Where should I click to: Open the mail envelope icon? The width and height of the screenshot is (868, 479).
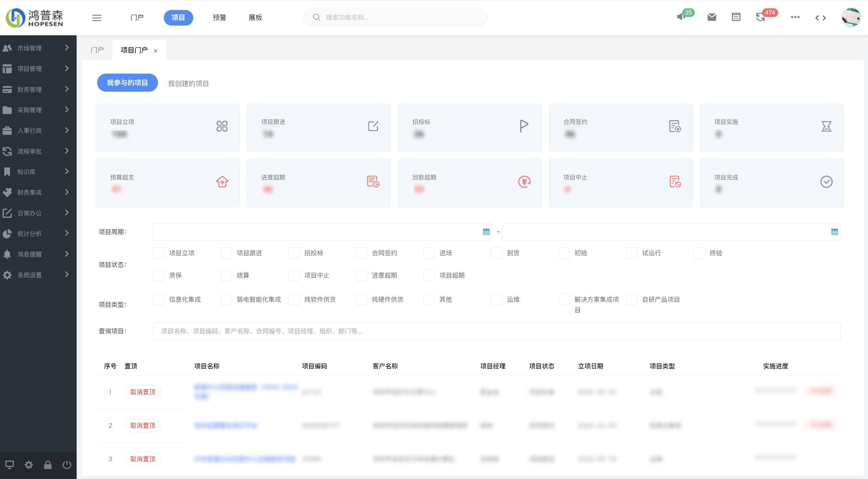click(x=712, y=17)
